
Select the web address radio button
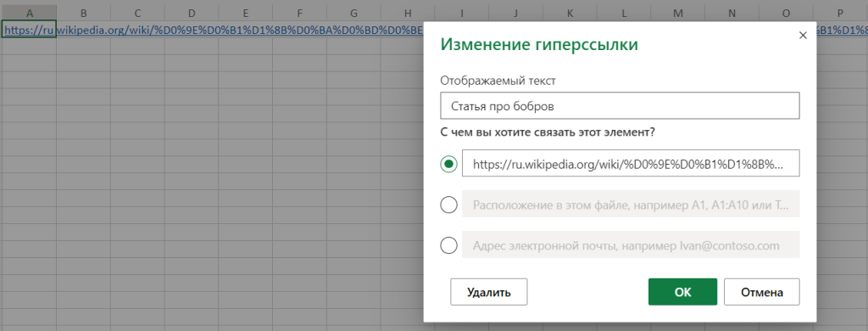pos(448,164)
